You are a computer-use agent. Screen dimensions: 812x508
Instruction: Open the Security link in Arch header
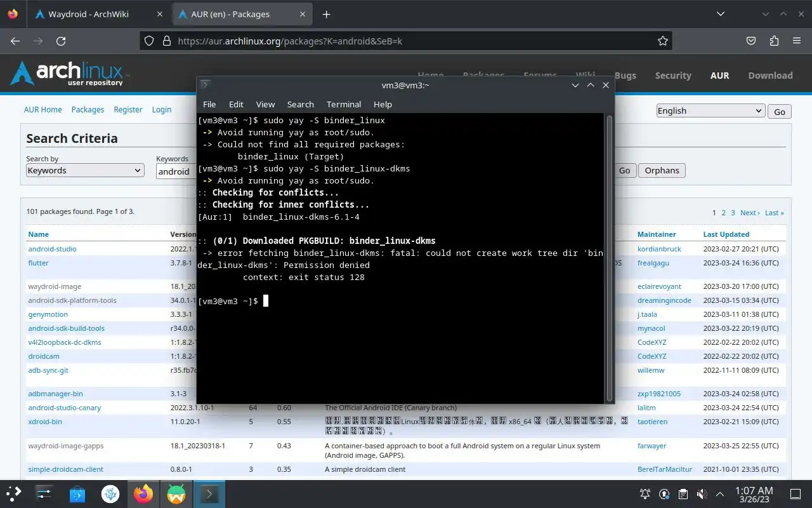click(673, 75)
